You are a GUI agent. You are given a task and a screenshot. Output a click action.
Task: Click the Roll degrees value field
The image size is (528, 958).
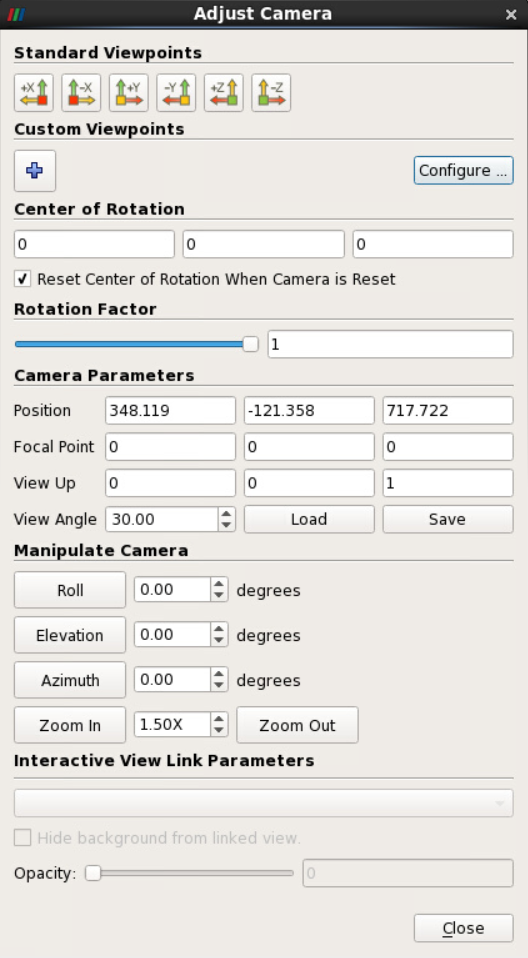pyautogui.click(x=173, y=590)
